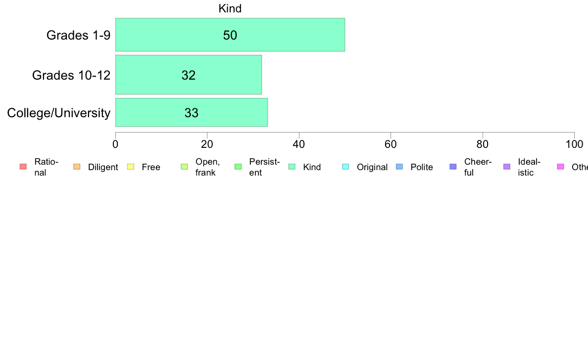This screenshot has height=364, width=588.
Task: Click the Open, frank legend swatch
Action: pos(184,167)
